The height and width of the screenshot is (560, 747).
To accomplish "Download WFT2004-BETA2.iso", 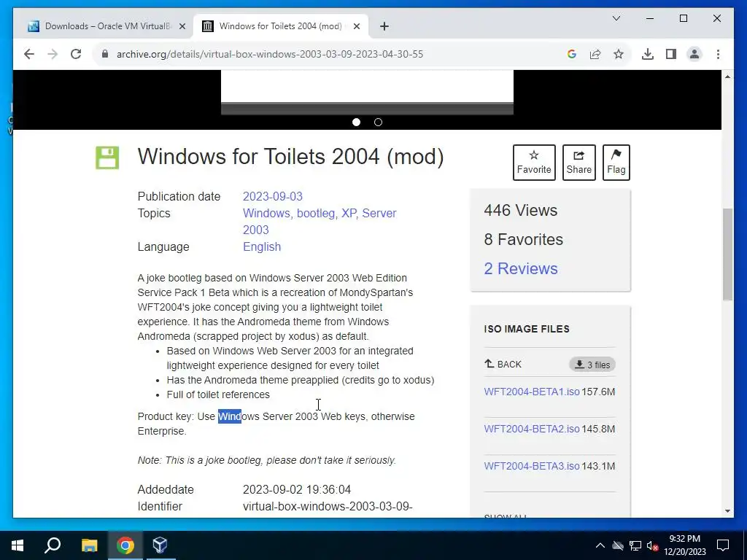I will click(x=532, y=429).
